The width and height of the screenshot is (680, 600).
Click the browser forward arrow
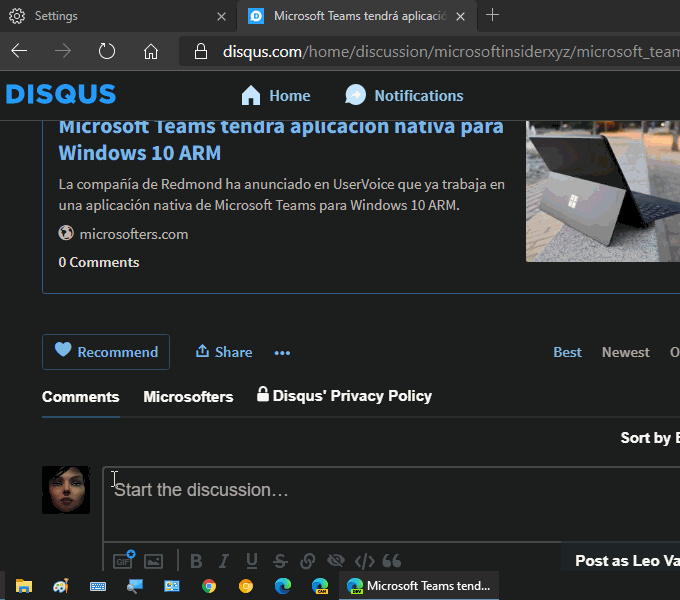click(63, 51)
